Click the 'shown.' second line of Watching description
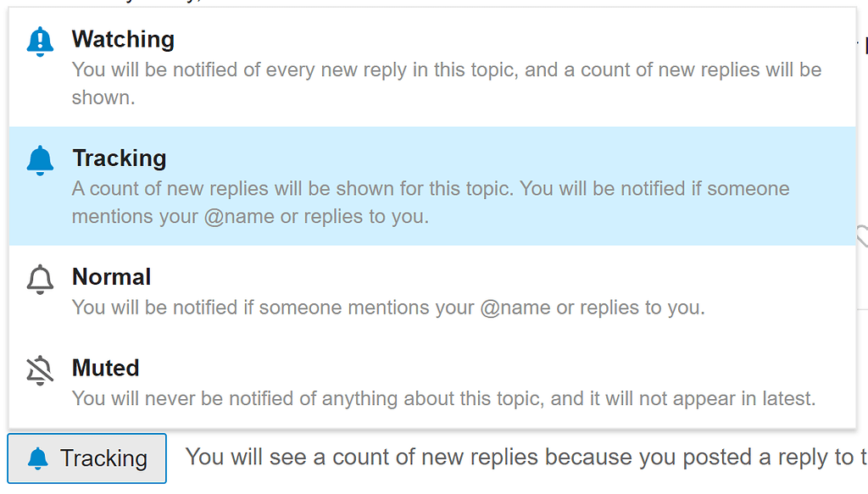868x494 pixels. point(103,97)
